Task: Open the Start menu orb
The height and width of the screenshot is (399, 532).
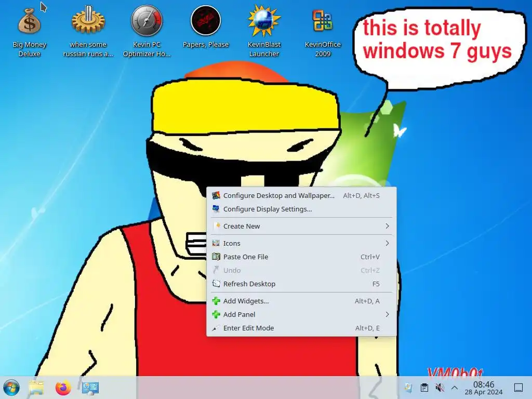Action: click(x=11, y=388)
